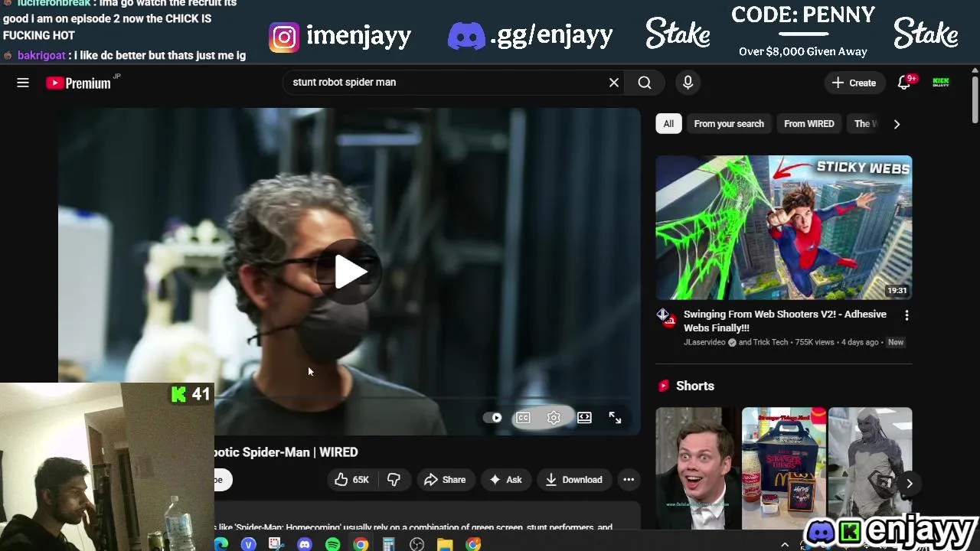Open the YouTube hamburger guide menu

point(23,83)
